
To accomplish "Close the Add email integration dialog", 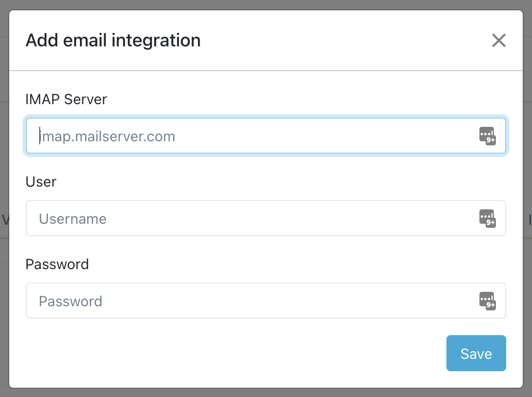I will point(498,40).
